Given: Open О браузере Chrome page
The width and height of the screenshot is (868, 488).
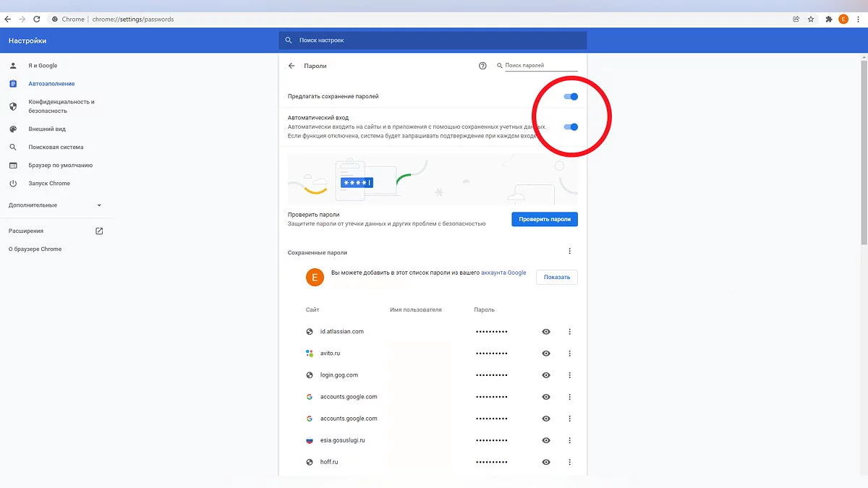Looking at the screenshot, I should (x=35, y=249).
